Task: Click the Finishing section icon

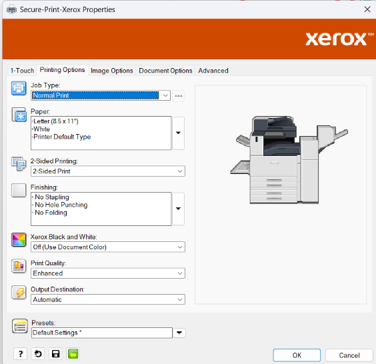Action: pos(19,190)
